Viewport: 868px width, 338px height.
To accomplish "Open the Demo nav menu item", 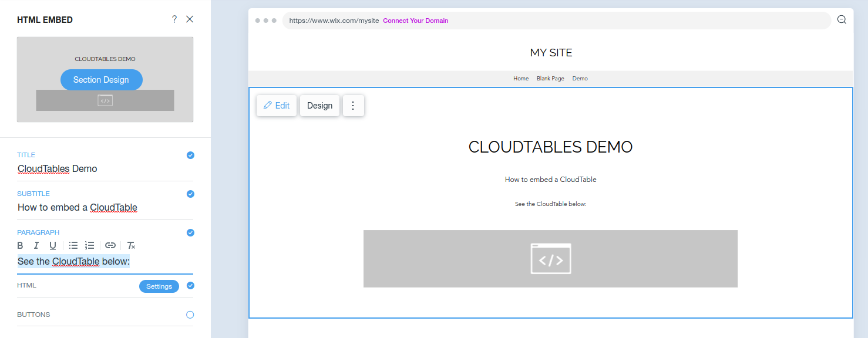I will [580, 79].
